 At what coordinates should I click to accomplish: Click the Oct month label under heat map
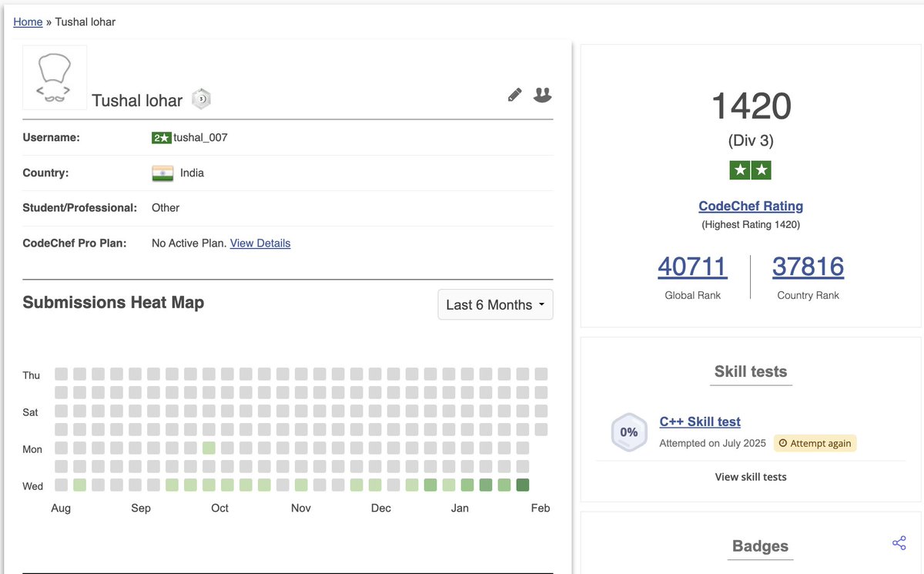point(220,508)
